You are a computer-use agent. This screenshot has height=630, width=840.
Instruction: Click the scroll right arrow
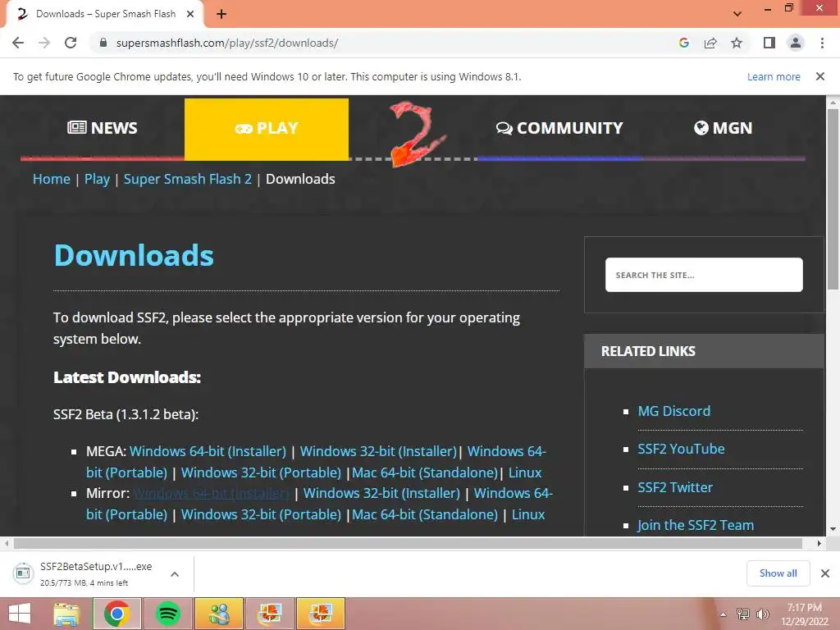pos(819,543)
